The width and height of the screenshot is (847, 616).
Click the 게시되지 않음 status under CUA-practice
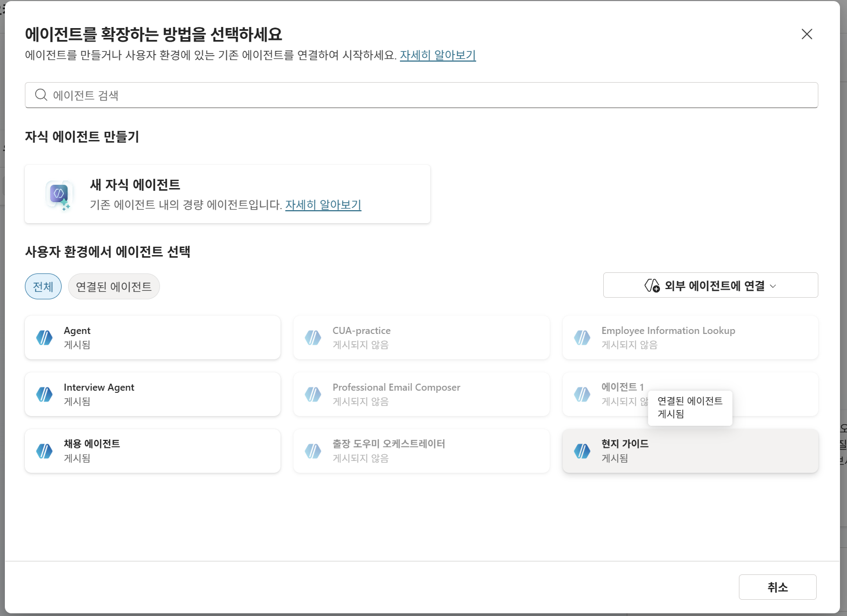click(361, 345)
